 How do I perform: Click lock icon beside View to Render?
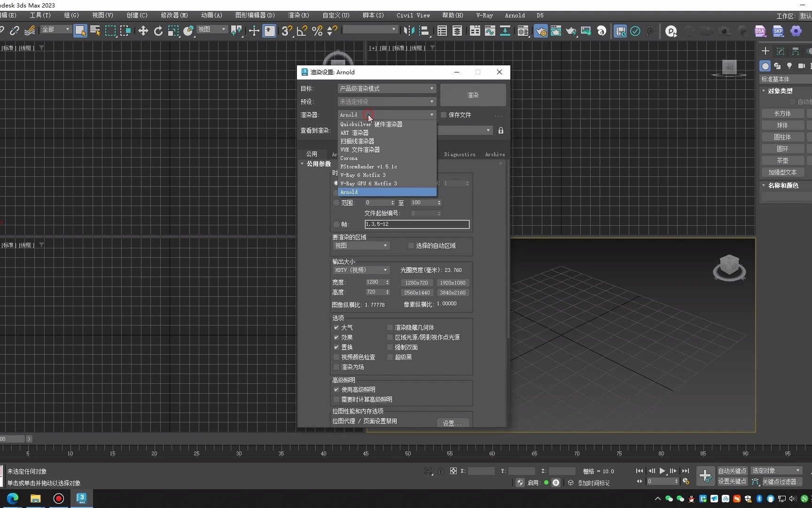(501, 130)
